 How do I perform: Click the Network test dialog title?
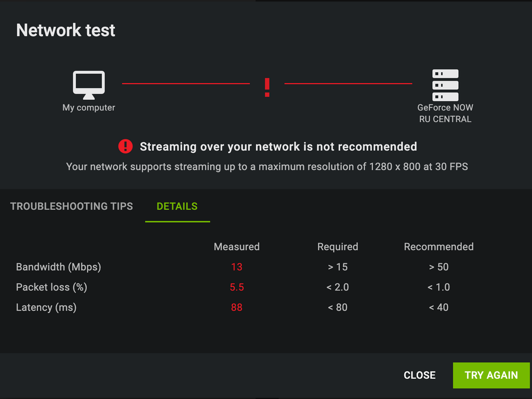65,30
